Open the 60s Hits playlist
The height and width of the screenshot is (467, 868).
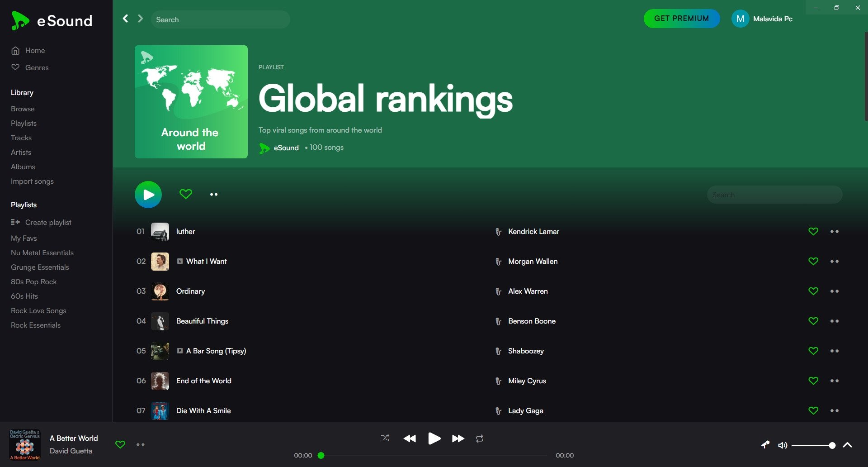click(x=24, y=296)
